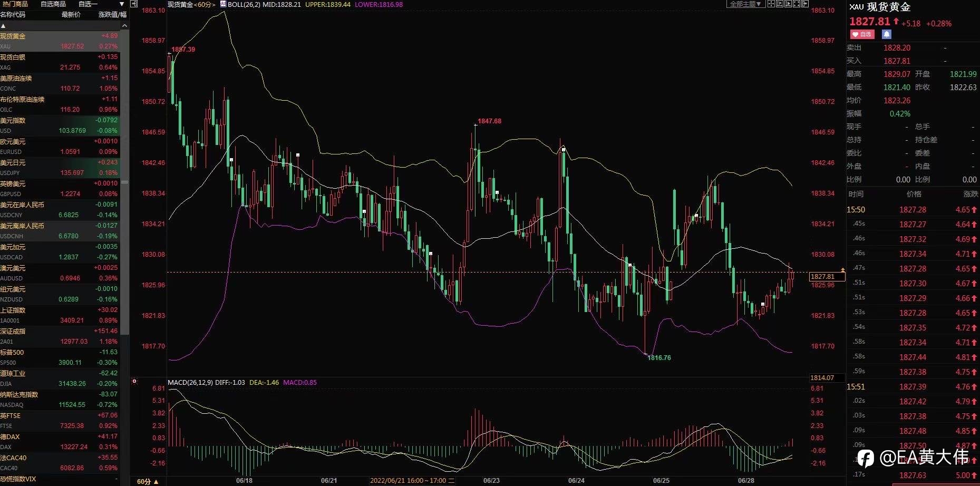Screen dimensions: 980x486
Task: Click the 1816.76 low label on chart
Action: pos(659,358)
